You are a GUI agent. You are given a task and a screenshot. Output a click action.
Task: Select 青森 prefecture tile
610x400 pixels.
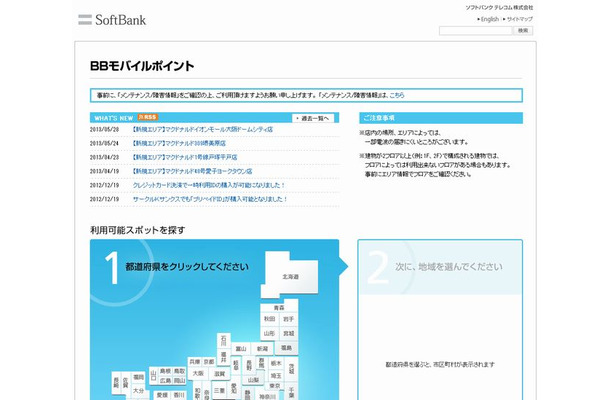tap(279, 307)
